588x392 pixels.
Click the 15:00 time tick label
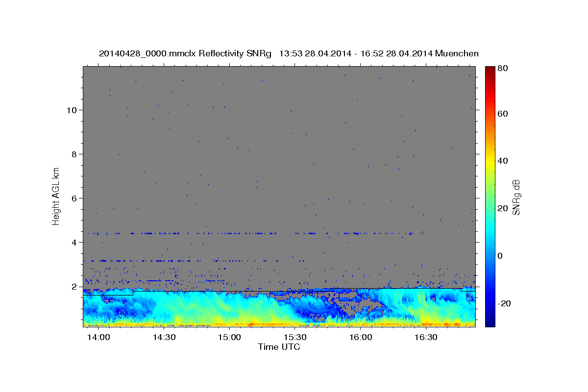[229, 338]
